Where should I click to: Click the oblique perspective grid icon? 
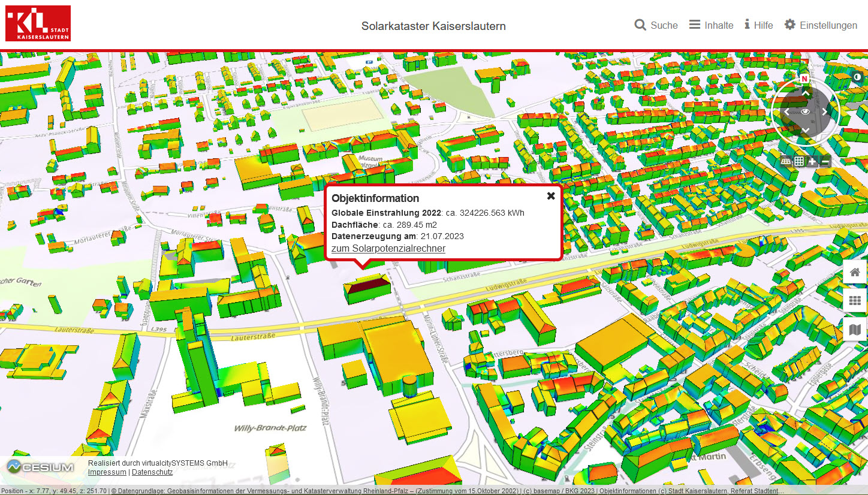point(786,162)
